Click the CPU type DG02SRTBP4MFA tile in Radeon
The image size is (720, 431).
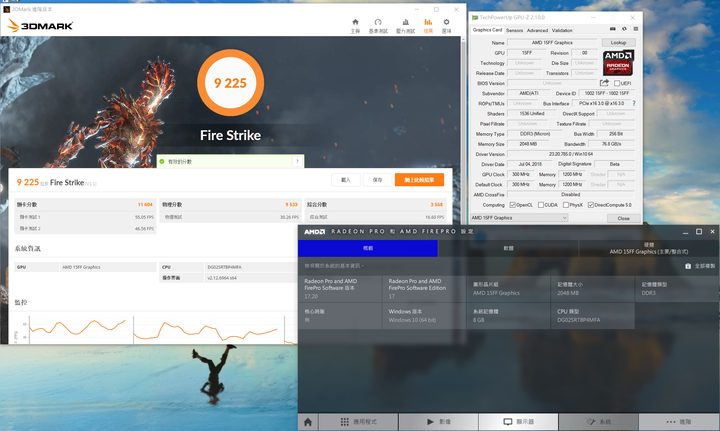[x=592, y=316]
